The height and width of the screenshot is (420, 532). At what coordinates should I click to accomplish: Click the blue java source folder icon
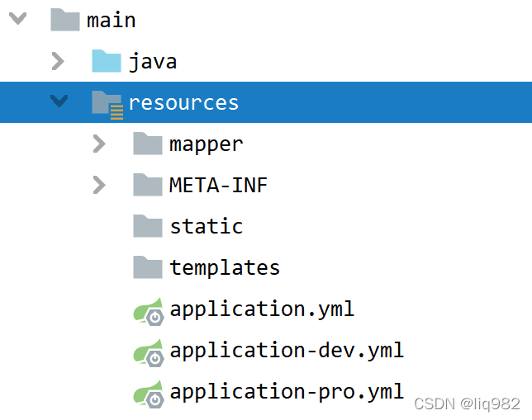[x=107, y=61]
